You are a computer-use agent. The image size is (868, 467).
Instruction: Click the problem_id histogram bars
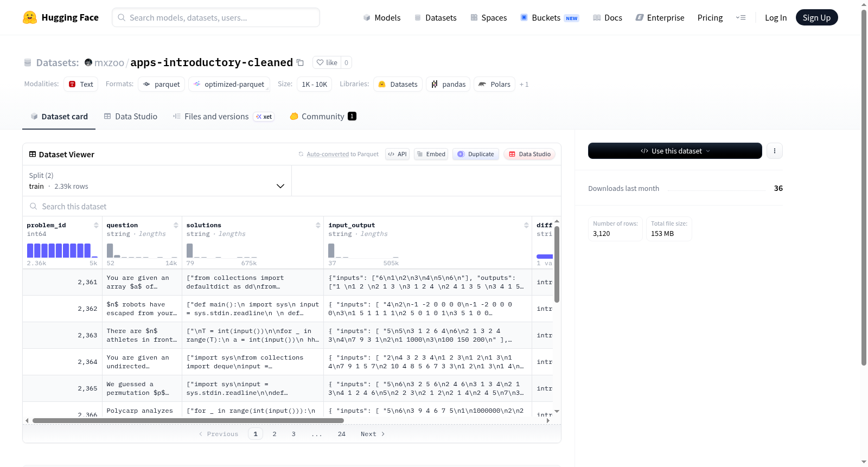(x=62, y=250)
